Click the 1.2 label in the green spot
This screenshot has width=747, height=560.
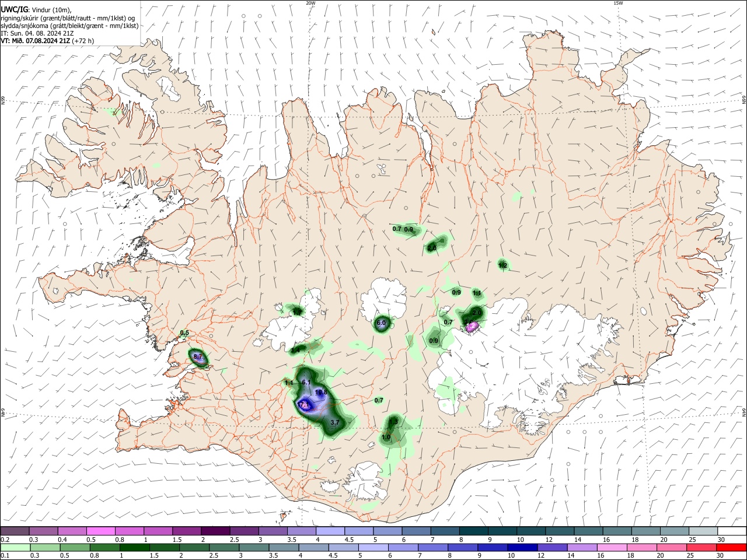[x=502, y=265]
